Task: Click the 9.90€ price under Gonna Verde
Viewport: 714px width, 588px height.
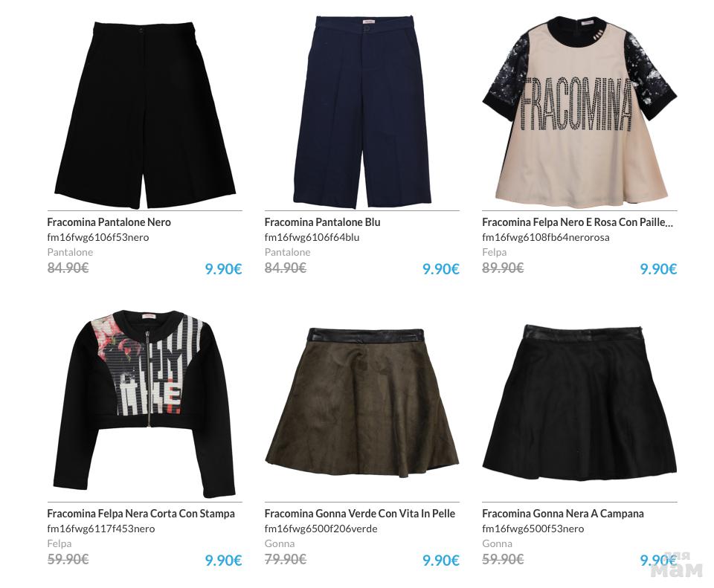Action: [x=441, y=560]
